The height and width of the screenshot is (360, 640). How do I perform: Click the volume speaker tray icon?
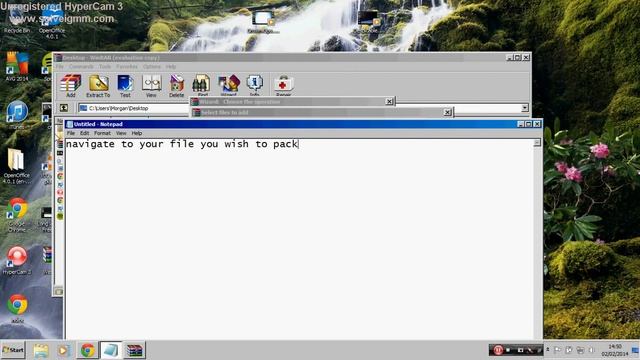[x=591, y=350]
